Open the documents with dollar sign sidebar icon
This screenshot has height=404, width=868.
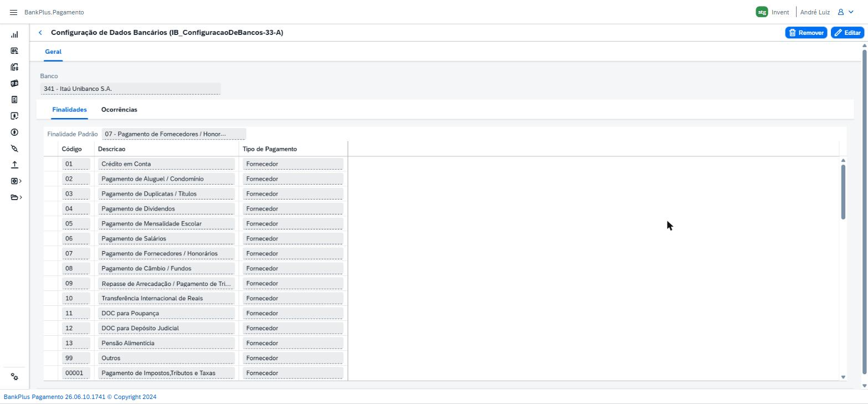(14, 67)
